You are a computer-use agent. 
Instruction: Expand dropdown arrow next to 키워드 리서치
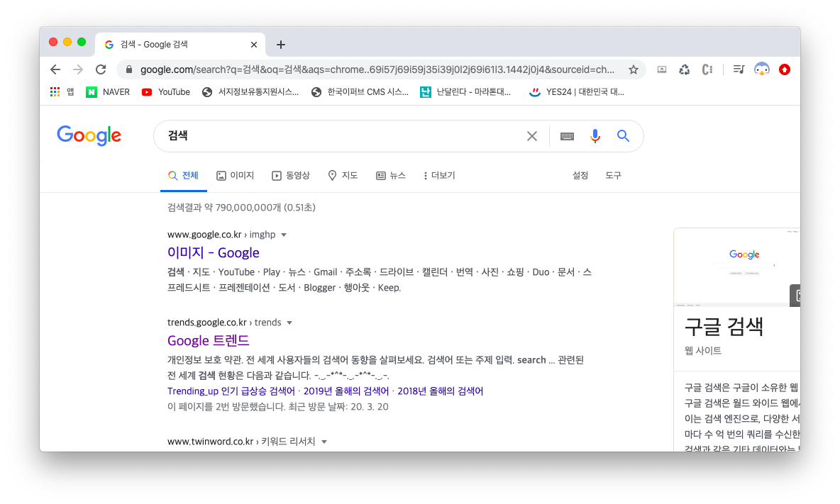324,442
